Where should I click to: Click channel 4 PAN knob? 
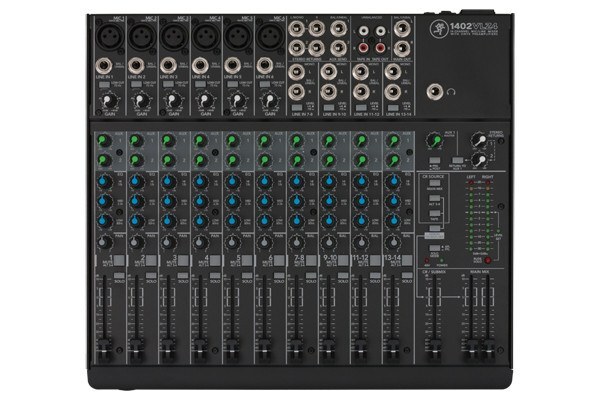(x=201, y=242)
